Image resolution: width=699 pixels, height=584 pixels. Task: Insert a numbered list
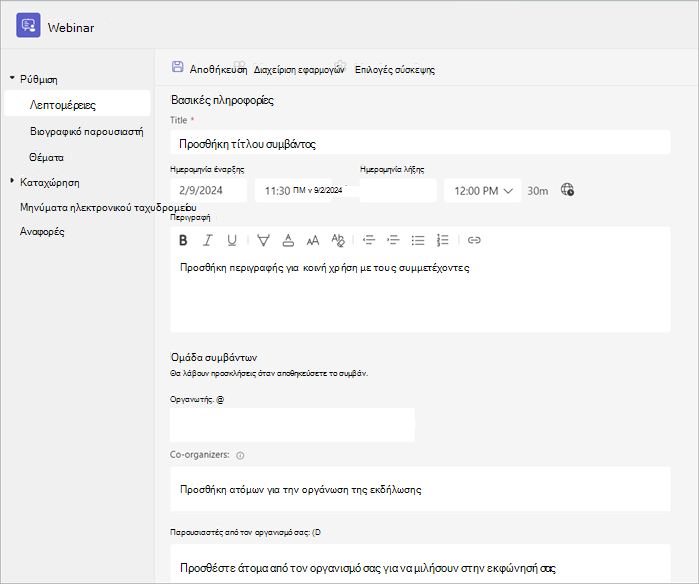[442, 240]
